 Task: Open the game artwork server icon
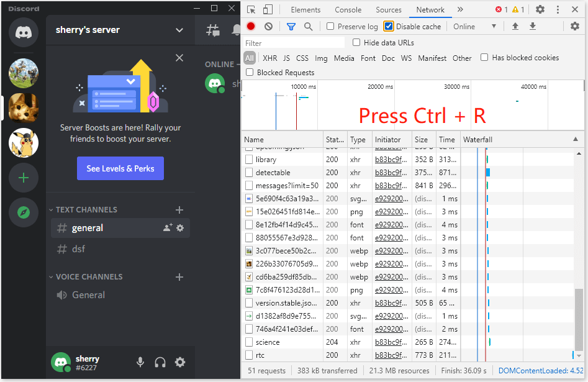tap(23, 73)
